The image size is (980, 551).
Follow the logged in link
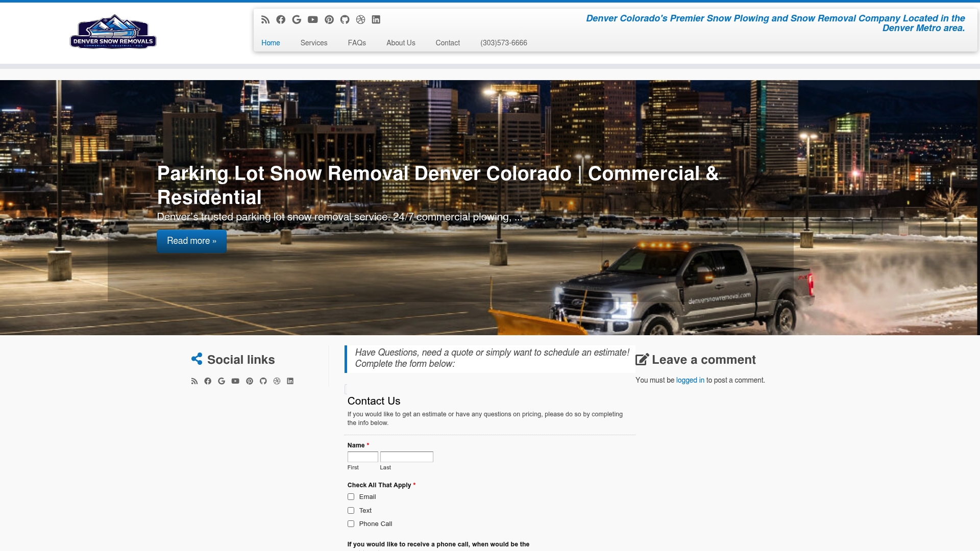pyautogui.click(x=690, y=380)
